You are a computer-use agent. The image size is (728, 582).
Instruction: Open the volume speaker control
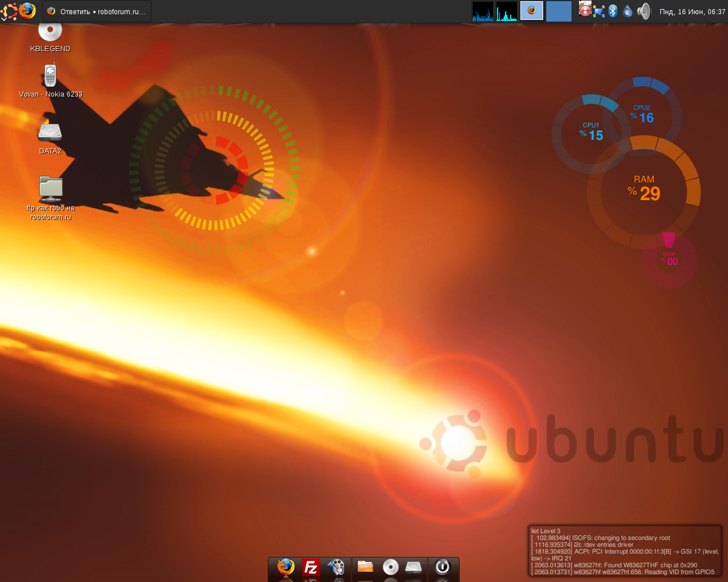pyautogui.click(x=643, y=11)
